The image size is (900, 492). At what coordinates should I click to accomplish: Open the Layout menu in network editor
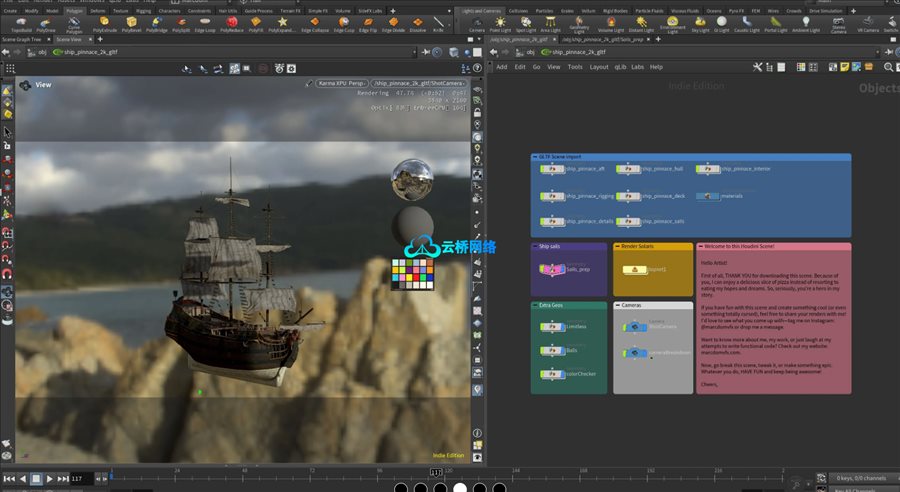pyautogui.click(x=598, y=67)
